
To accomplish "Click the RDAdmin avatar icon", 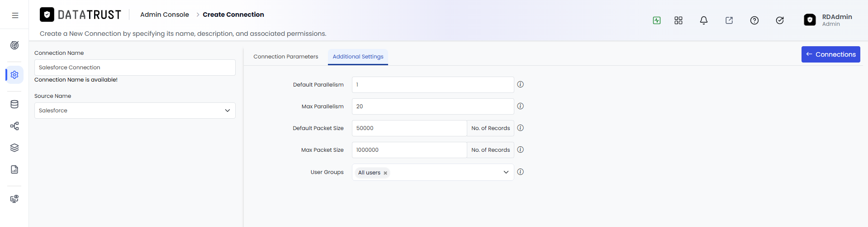I will tap(810, 20).
